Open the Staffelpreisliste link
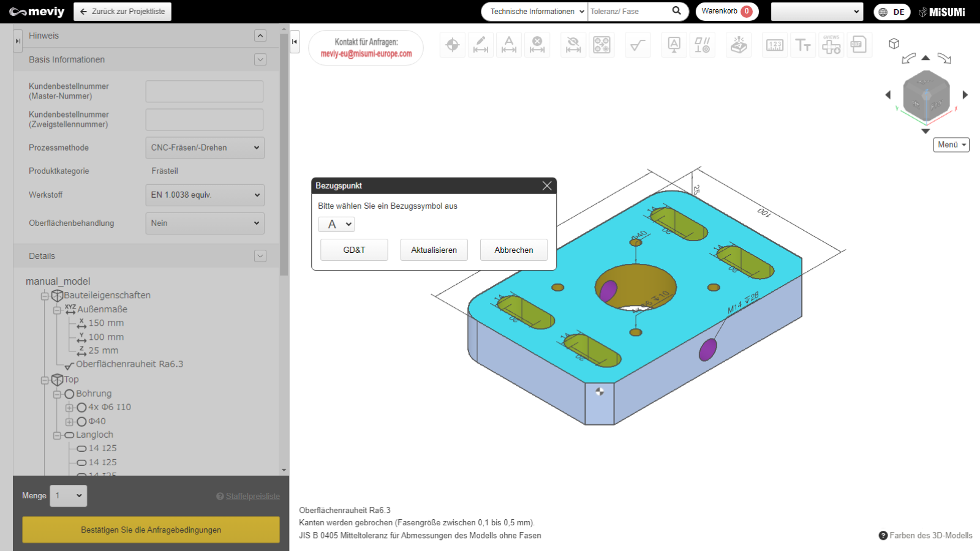This screenshot has width=980, height=551. pos(252,497)
